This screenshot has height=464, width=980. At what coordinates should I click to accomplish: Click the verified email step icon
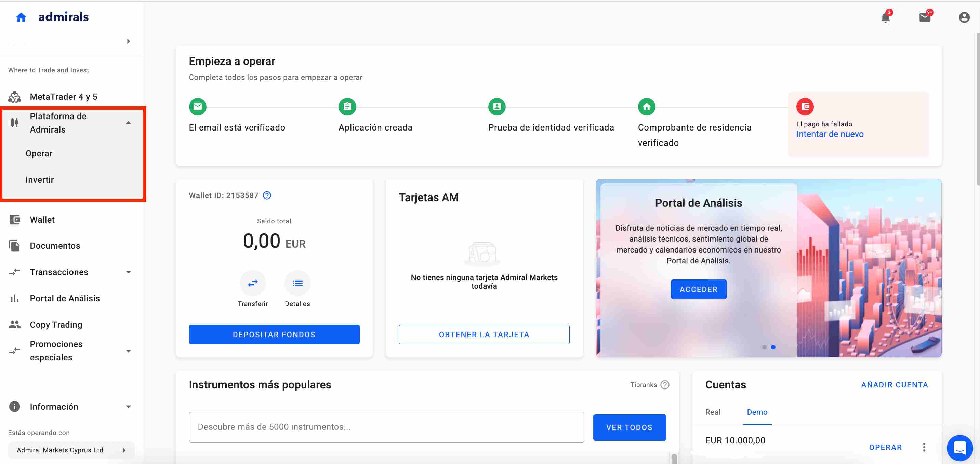[x=198, y=107]
